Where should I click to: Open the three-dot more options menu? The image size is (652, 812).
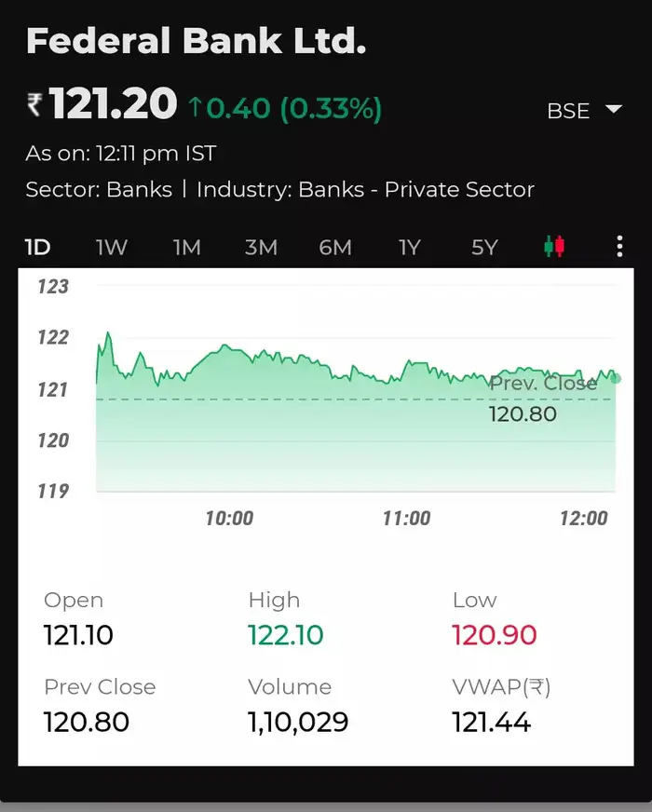coord(619,247)
